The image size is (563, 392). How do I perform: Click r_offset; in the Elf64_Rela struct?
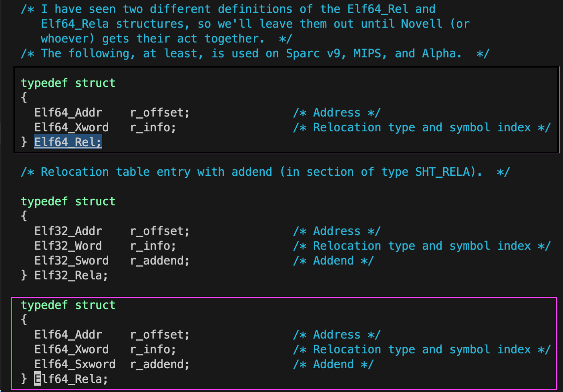click(x=160, y=334)
